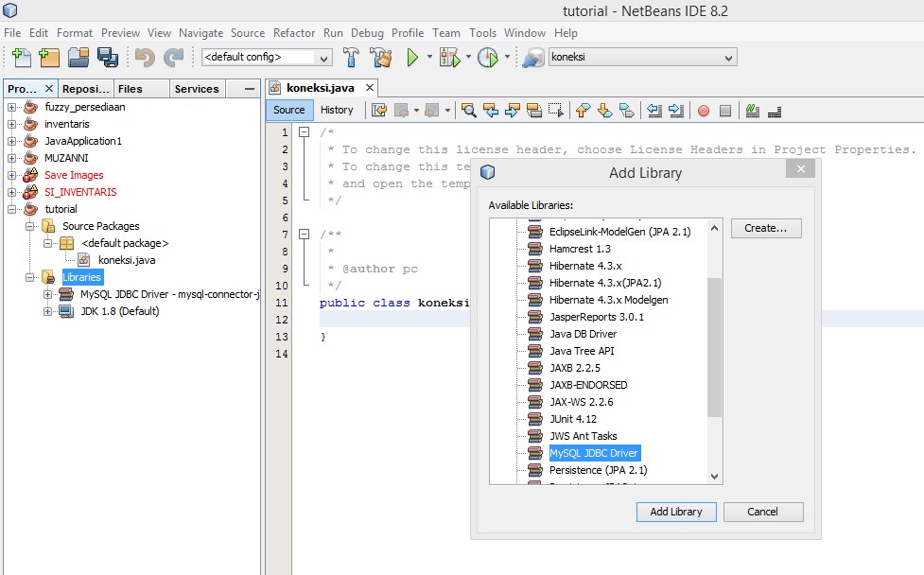This screenshot has width=924, height=575.
Task: Run the project with green play icon
Action: point(412,58)
